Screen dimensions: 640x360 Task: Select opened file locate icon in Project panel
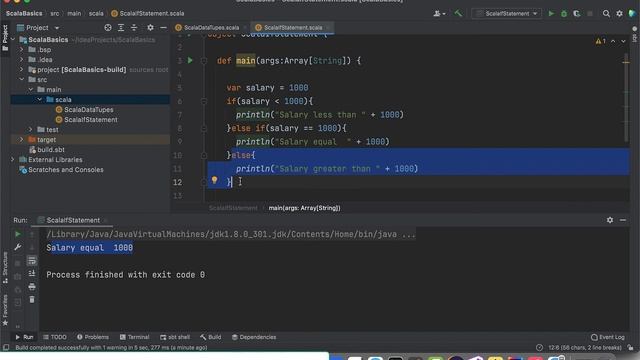tap(108, 27)
